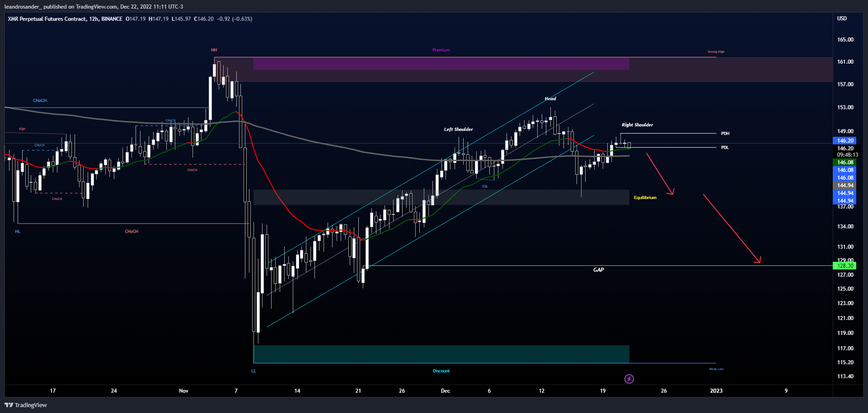This screenshot has width=868, height=413.
Task: Click the 'Nov' time axis label
Action: click(183, 391)
